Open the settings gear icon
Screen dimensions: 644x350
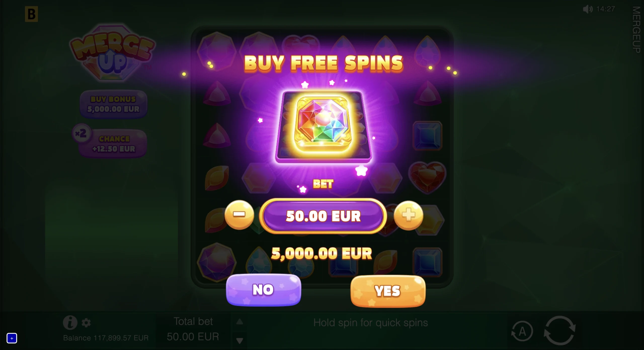coord(86,323)
